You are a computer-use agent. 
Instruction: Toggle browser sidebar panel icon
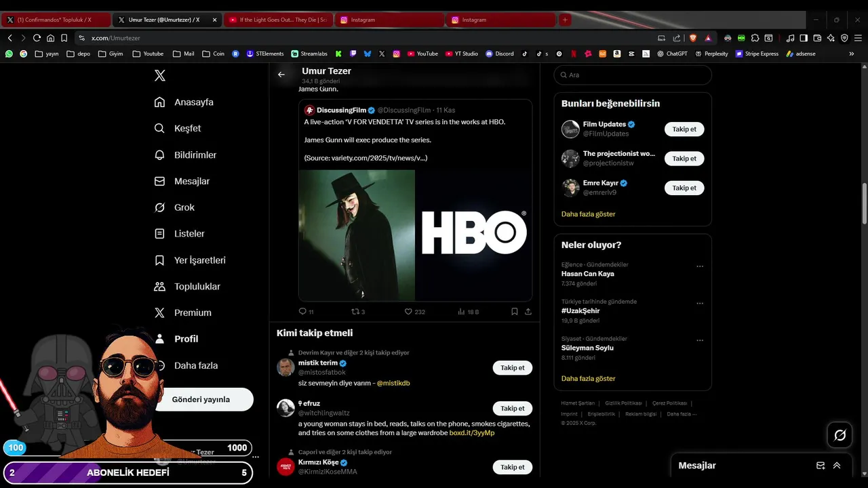pos(804,38)
